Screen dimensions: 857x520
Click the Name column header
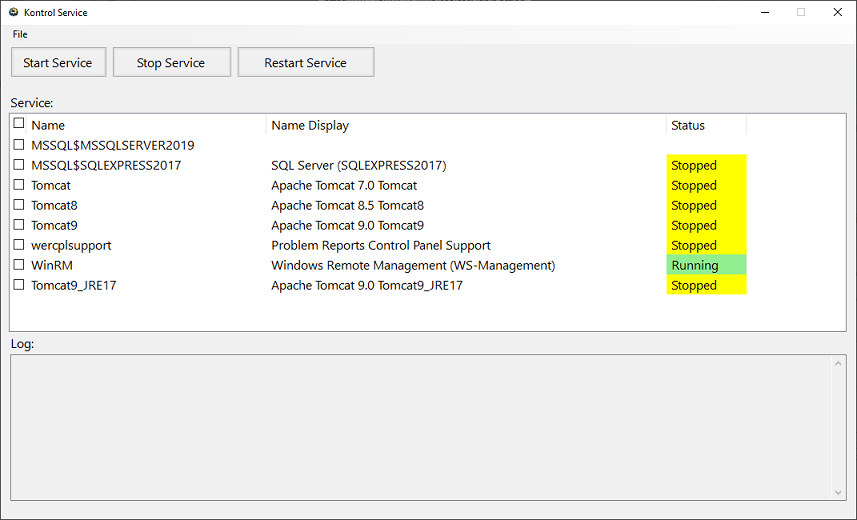coord(146,125)
